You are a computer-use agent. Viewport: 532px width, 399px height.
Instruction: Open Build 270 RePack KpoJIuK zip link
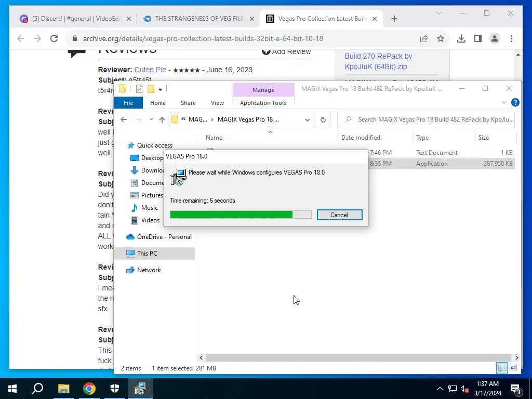(378, 61)
